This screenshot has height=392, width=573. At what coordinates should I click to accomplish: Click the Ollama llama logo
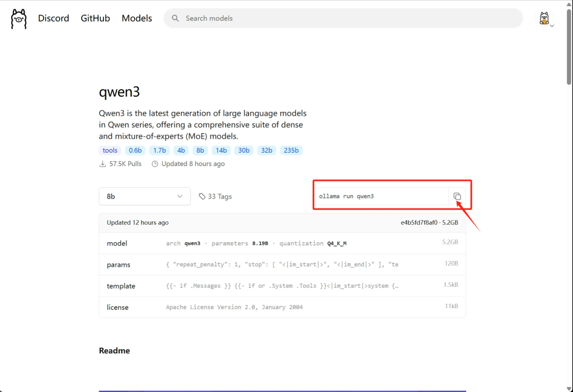(18, 18)
